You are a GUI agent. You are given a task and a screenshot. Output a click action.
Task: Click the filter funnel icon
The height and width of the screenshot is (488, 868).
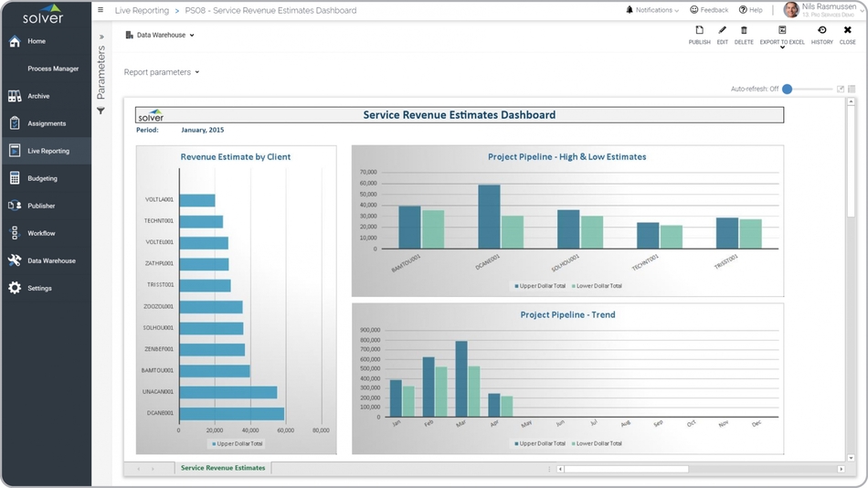tap(101, 111)
